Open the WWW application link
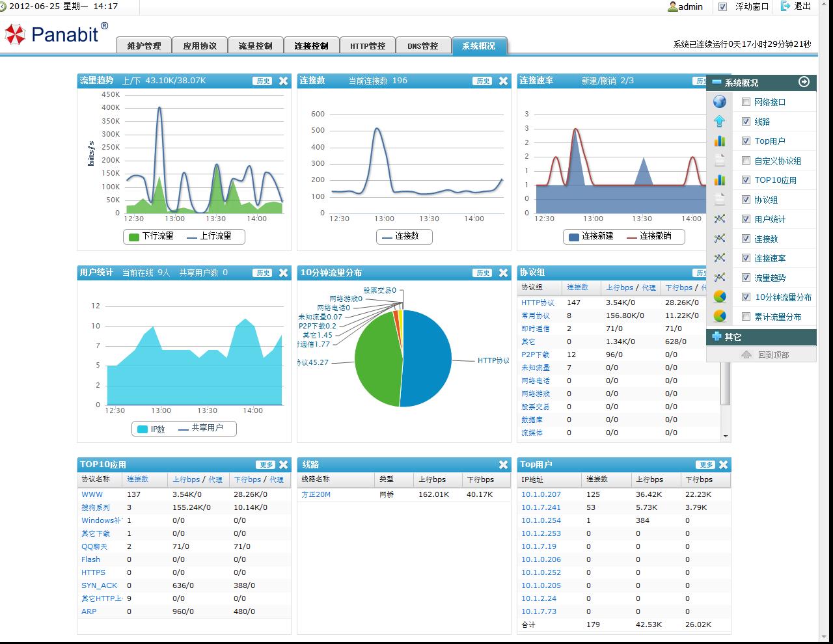 click(x=92, y=494)
